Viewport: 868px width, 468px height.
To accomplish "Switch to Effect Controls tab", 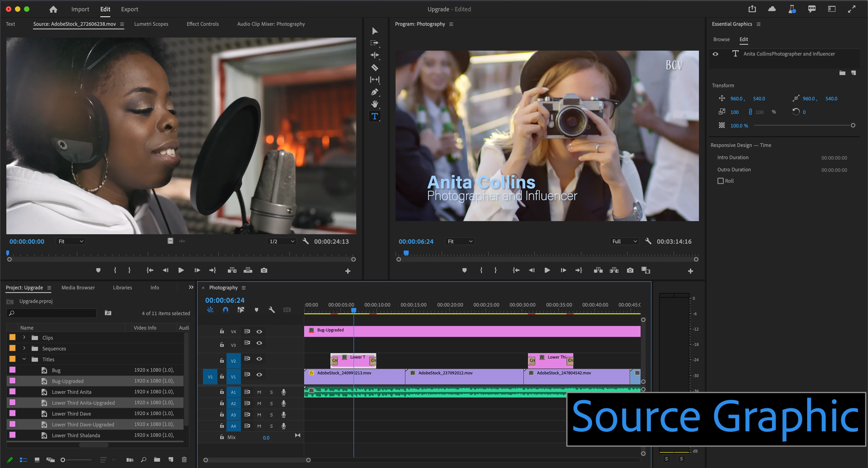I will 203,24.
